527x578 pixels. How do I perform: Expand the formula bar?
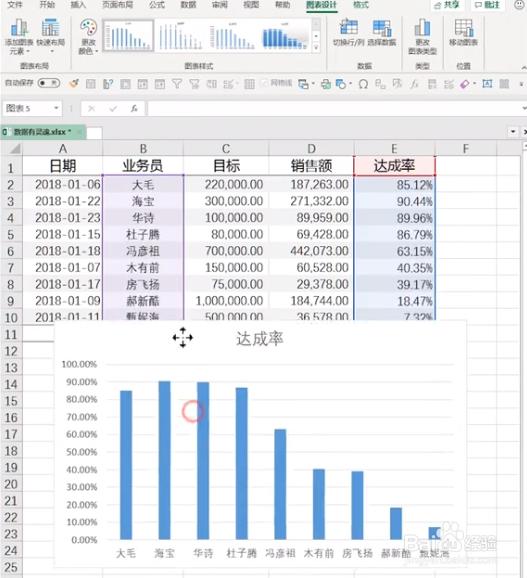pyautogui.click(x=524, y=108)
